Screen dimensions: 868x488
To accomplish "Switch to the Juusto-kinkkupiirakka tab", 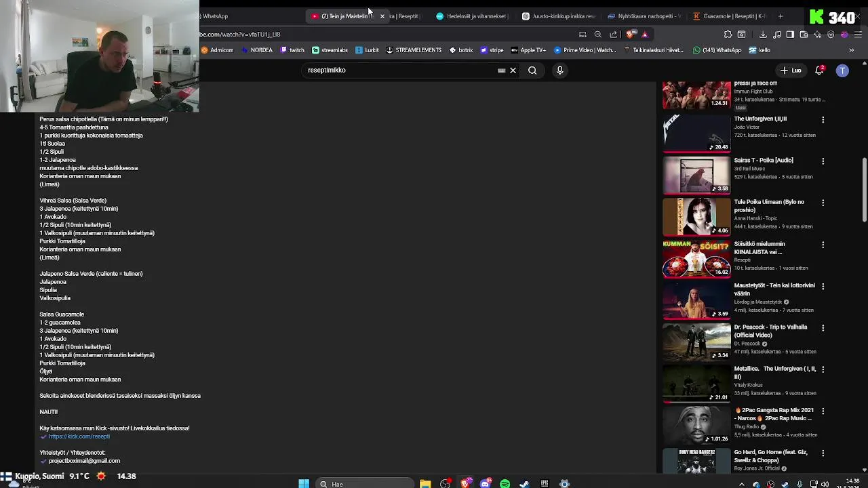I will click(x=557, y=16).
